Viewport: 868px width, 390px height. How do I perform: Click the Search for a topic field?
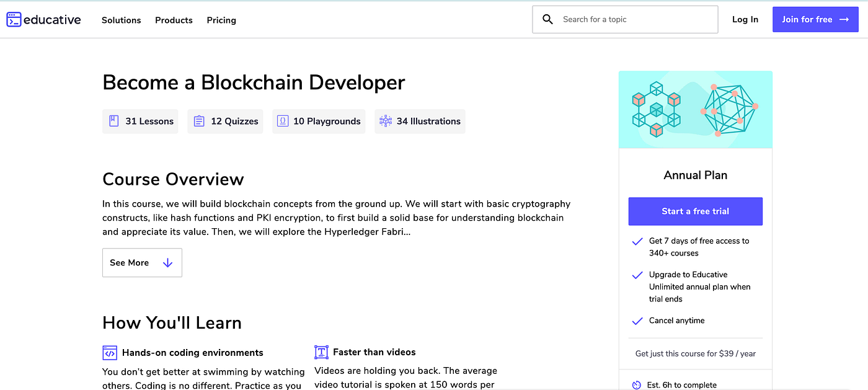pyautogui.click(x=625, y=19)
